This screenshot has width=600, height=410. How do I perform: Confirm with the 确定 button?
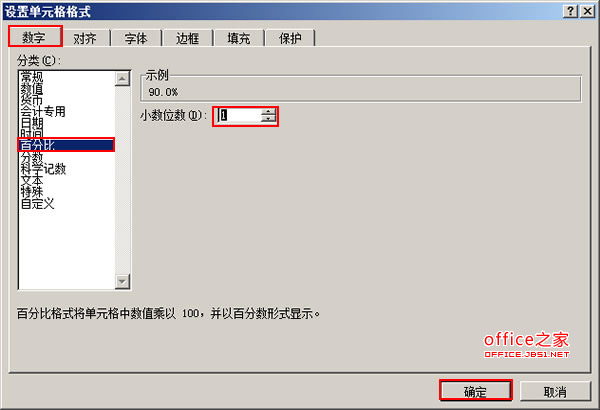point(476,391)
